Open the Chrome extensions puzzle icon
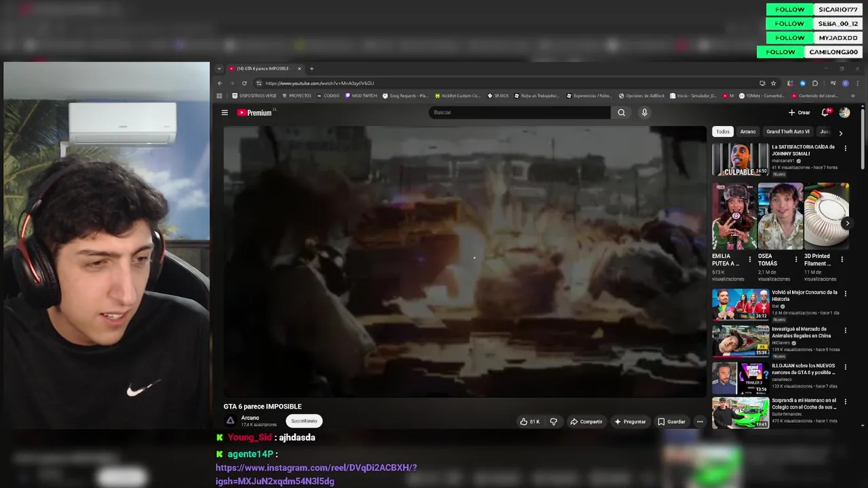Image resolution: width=868 pixels, height=488 pixels. 815,83
